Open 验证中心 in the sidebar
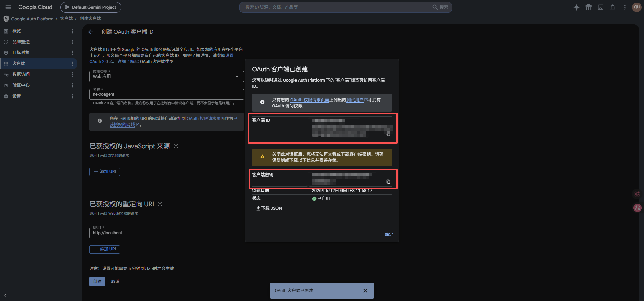The height and width of the screenshot is (301, 644). 21,85
